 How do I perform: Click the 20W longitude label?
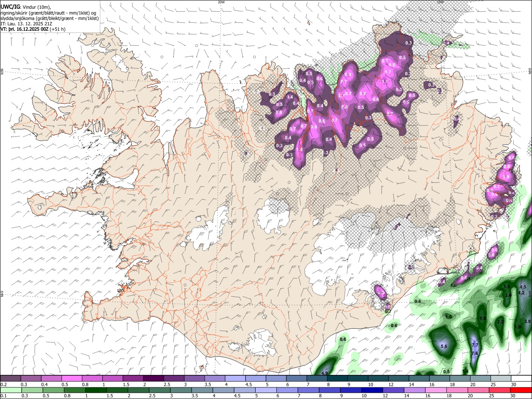coord(221,2)
